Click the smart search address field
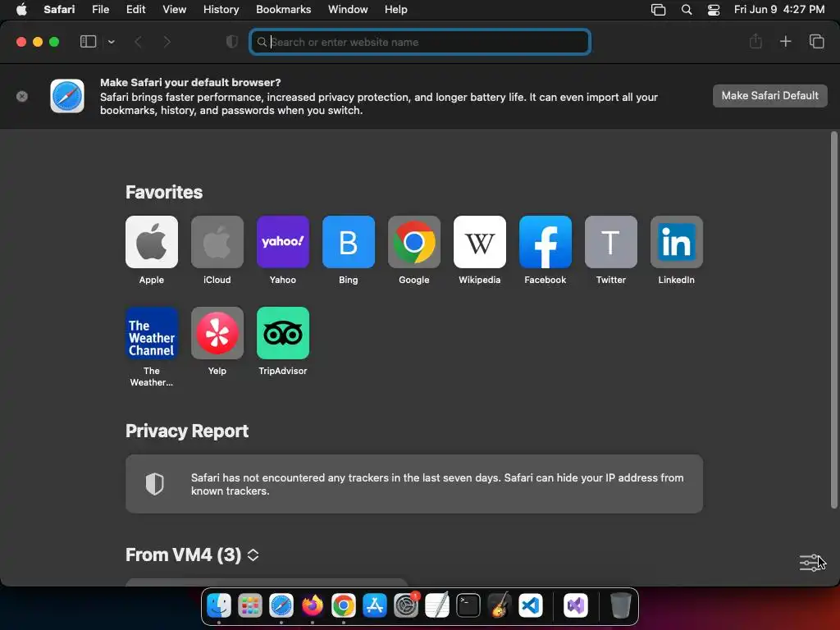This screenshot has width=840, height=630. pyautogui.click(x=420, y=42)
